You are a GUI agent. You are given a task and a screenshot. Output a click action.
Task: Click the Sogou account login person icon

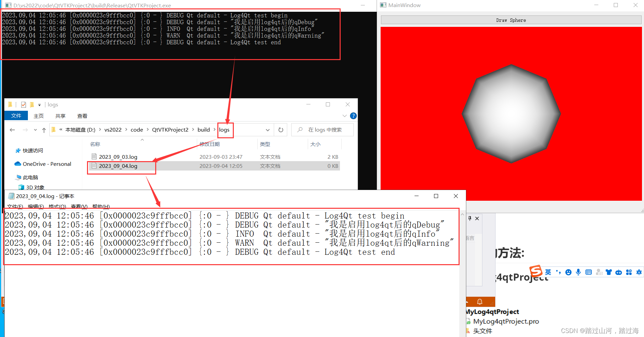pos(599,272)
